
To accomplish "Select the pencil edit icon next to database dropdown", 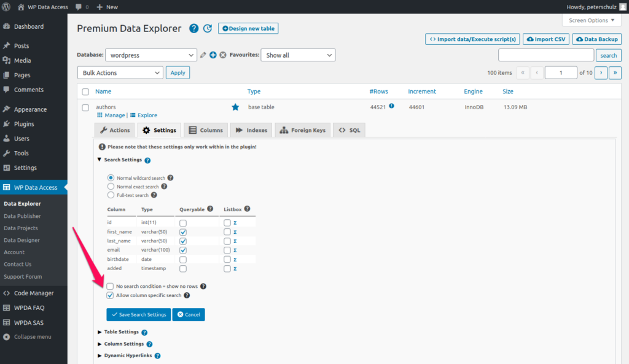I will [203, 55].
